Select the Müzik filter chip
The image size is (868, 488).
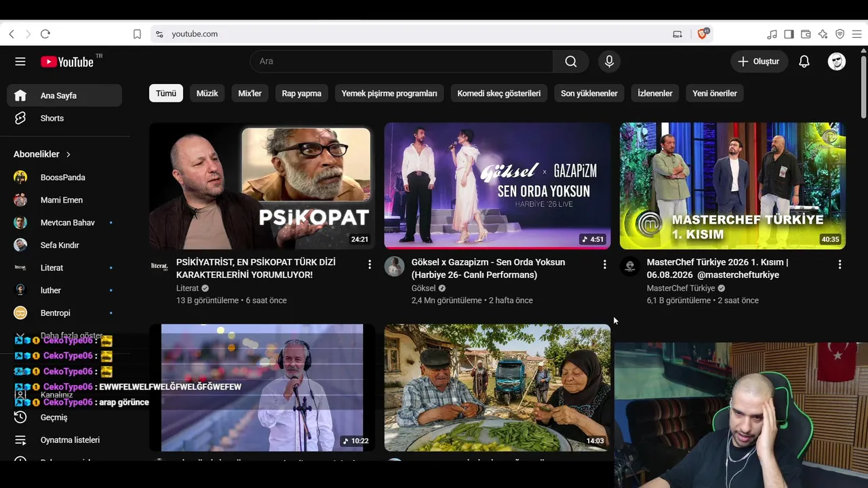click(208, 94)
